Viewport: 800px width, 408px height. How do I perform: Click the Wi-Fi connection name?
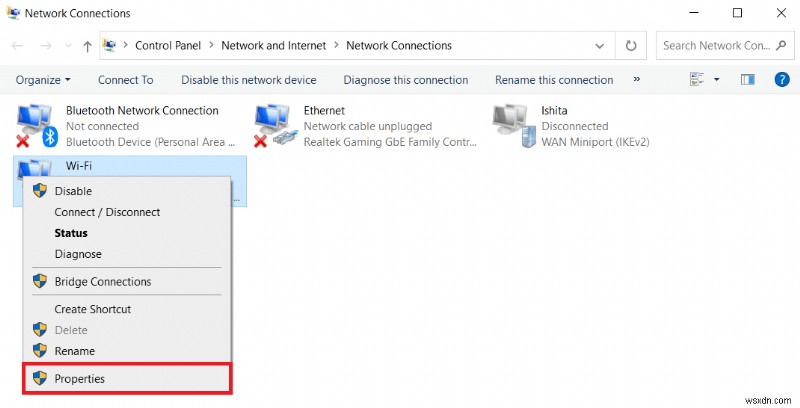[x=79, y=166]
